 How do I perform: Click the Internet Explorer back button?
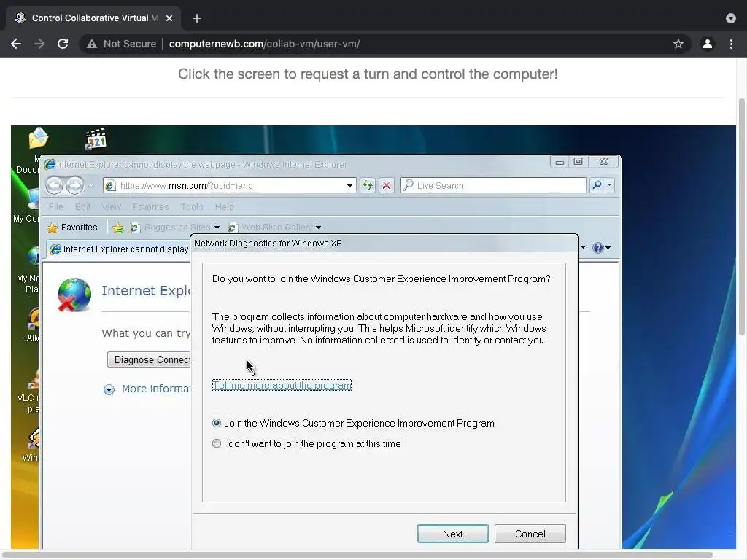pyautogui.click(x=54, y=185)
